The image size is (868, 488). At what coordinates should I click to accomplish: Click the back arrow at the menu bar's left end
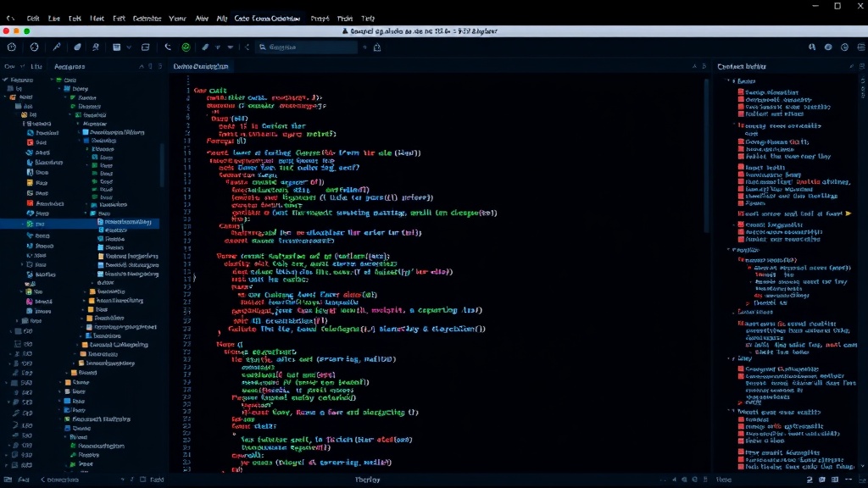(10, 19)
